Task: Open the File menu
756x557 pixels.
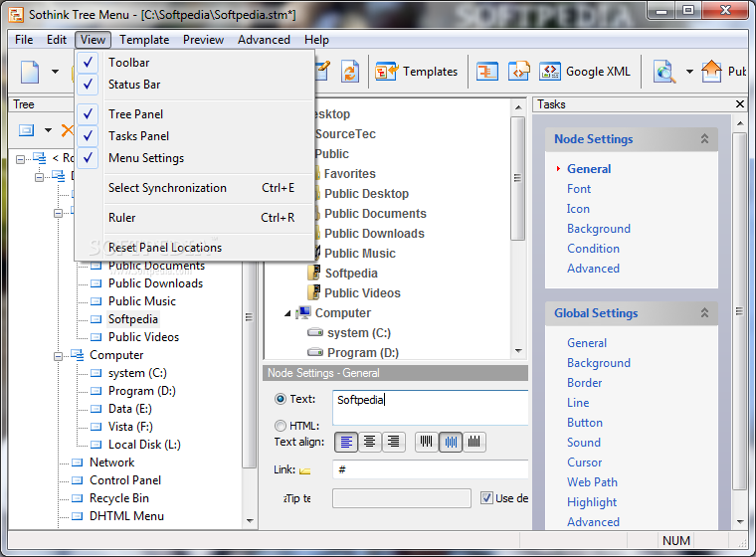Action: 24,40
